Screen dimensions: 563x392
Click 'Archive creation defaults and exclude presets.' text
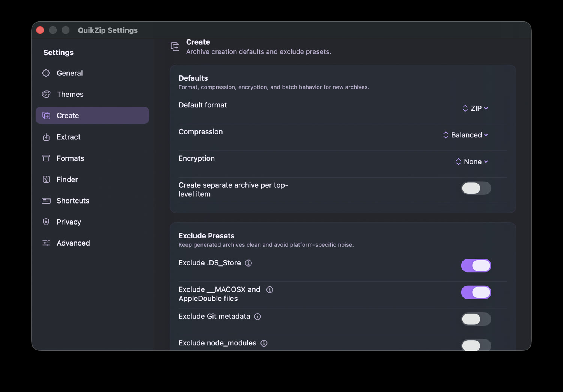(259, 52)
